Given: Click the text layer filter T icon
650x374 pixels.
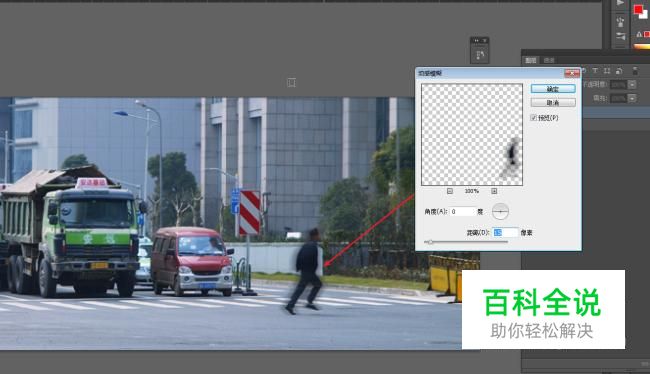Looking at the screenshot, I should point(595,71).
